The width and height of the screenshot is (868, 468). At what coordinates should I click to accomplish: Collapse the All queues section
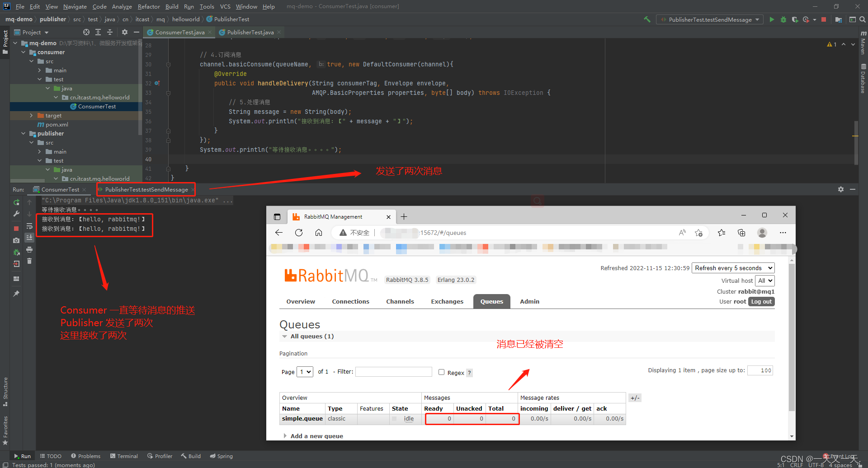[x=285, y=336]
